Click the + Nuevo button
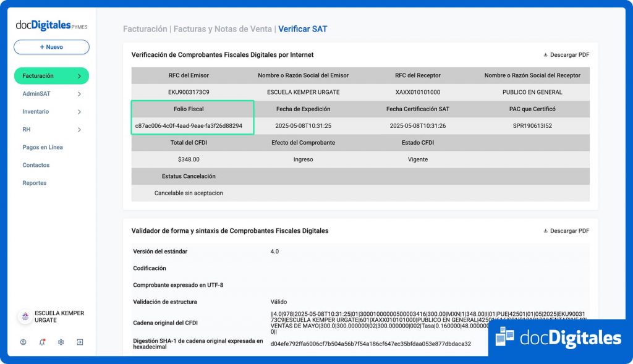 [x=52, y=47]
